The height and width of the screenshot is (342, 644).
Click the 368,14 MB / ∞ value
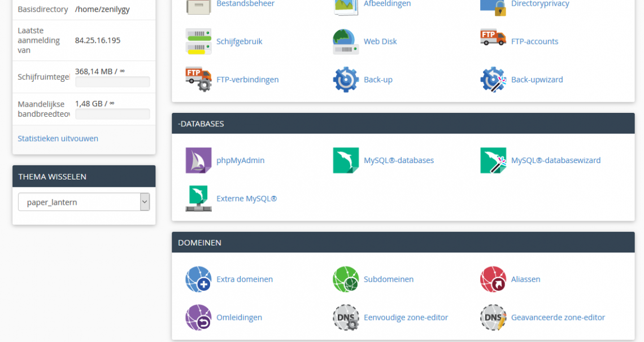(x=100, y=71)
